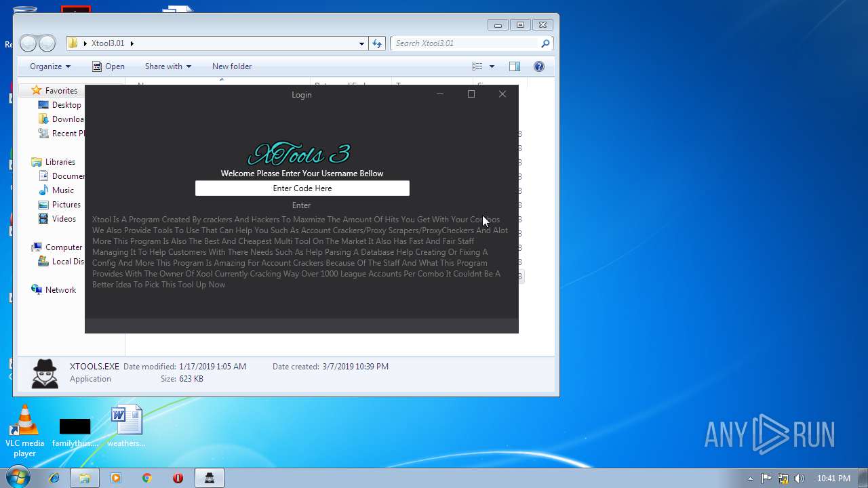Click the Login title text

tap(302, 95)
